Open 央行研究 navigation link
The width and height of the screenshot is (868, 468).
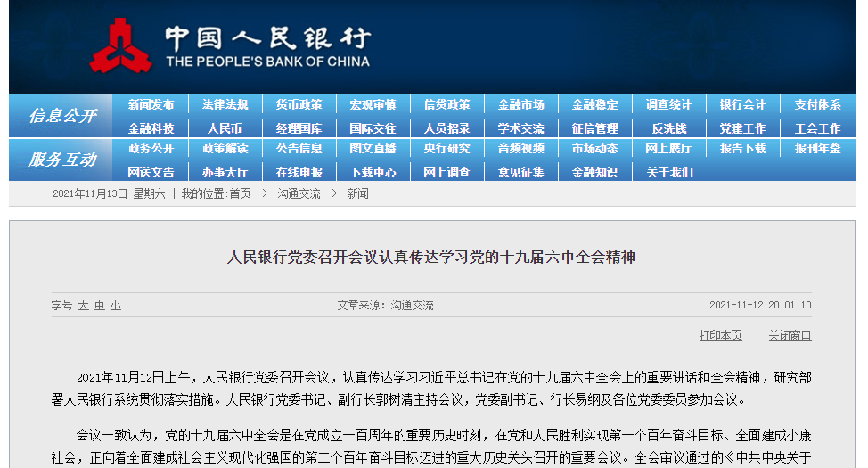(446, 149)
